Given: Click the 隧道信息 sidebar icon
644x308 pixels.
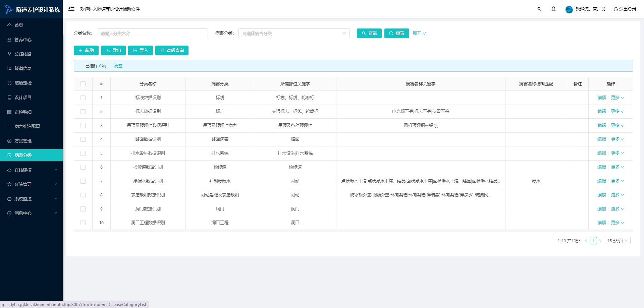Looking at the screenshot, I should [x=9, y=68].
